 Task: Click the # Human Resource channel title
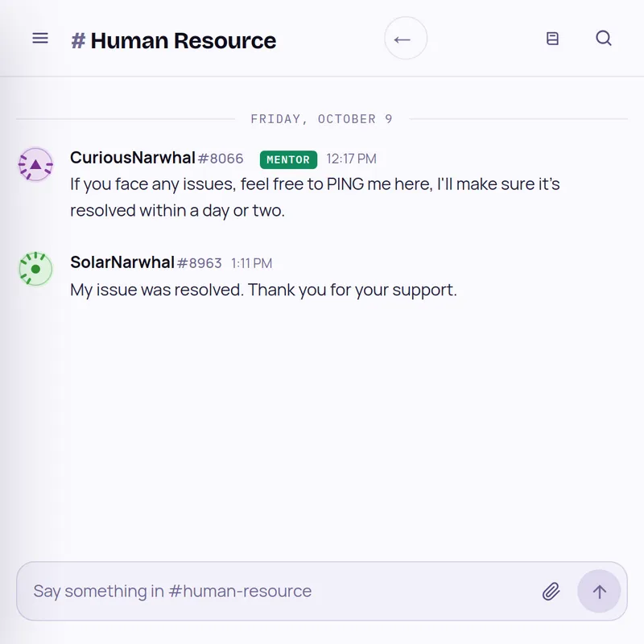click(x=174, y=41)
